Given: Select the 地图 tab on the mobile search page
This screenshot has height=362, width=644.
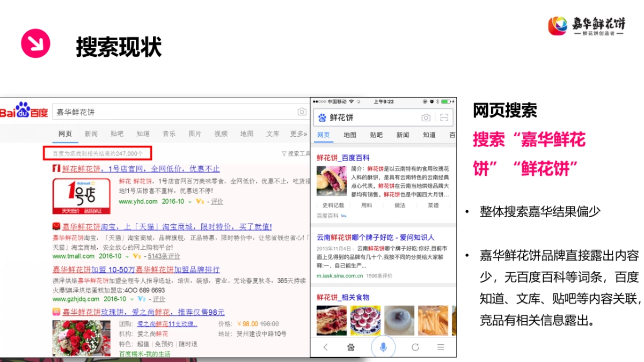Looking at the screenshot, I should pyautogui.click(x=350, y=135).
